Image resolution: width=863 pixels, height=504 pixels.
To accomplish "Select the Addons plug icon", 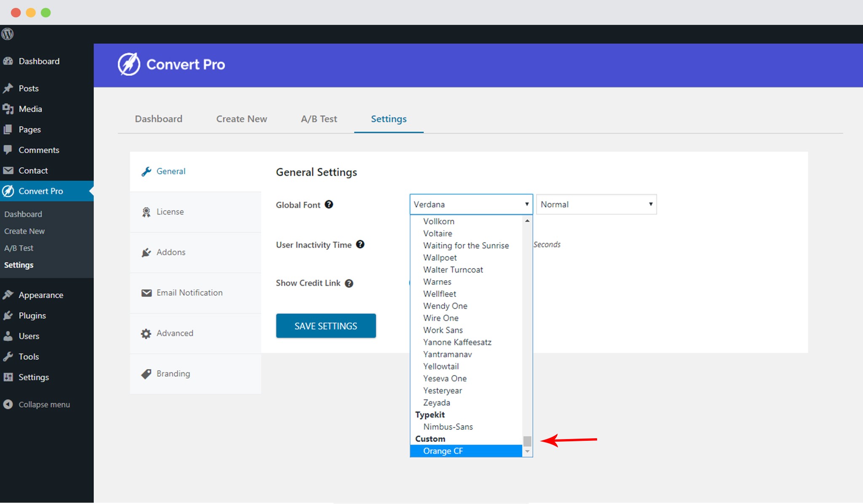I will coord(146,252).
